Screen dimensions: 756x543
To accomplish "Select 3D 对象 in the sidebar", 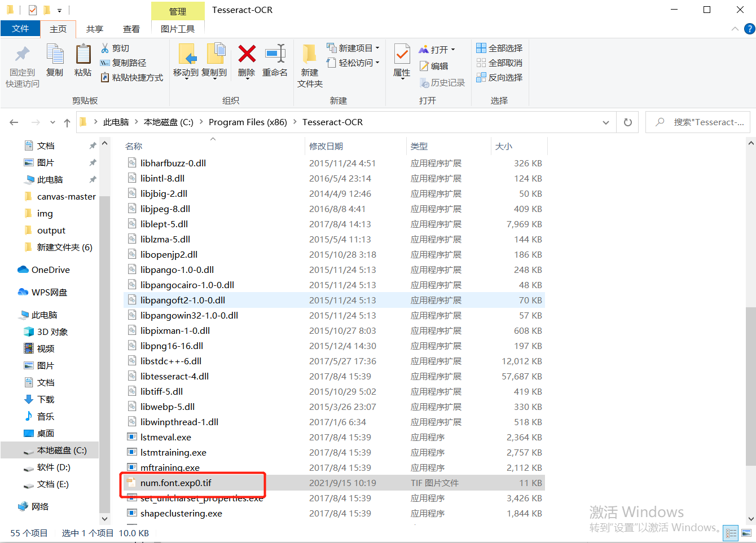I will click(x=46, y=332).
